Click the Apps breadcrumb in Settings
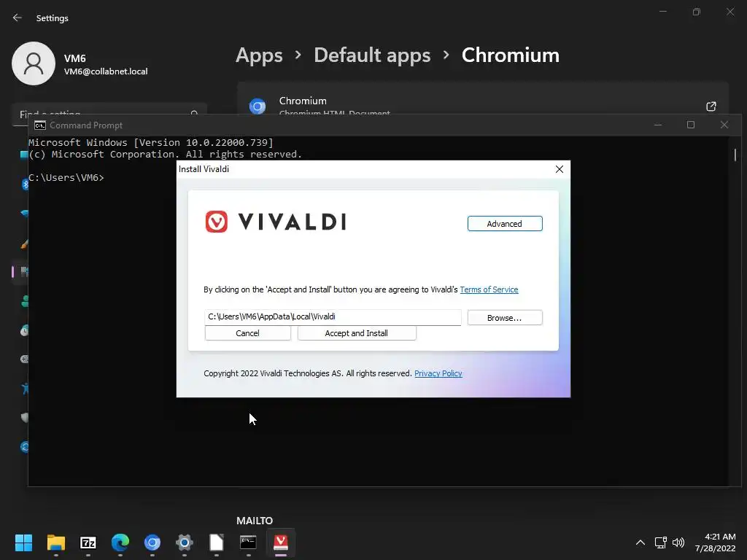 [259, 55]
